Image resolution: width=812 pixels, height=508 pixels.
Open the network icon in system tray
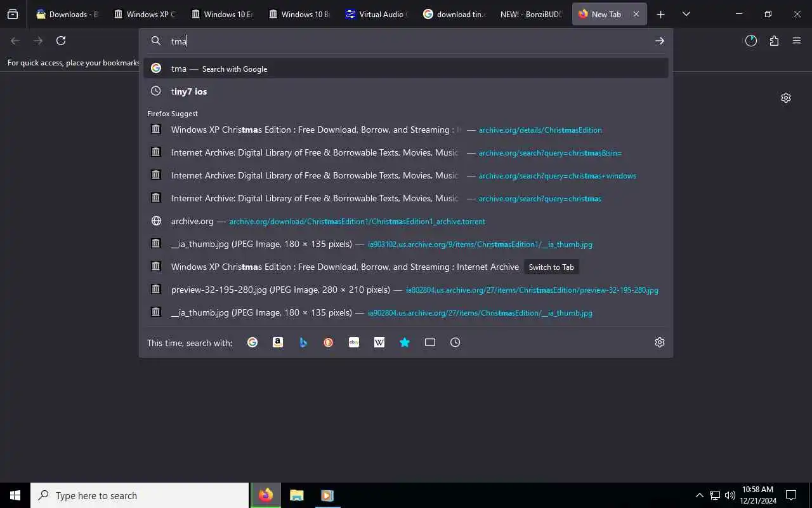pyautogui.click(x=715, y=495)
